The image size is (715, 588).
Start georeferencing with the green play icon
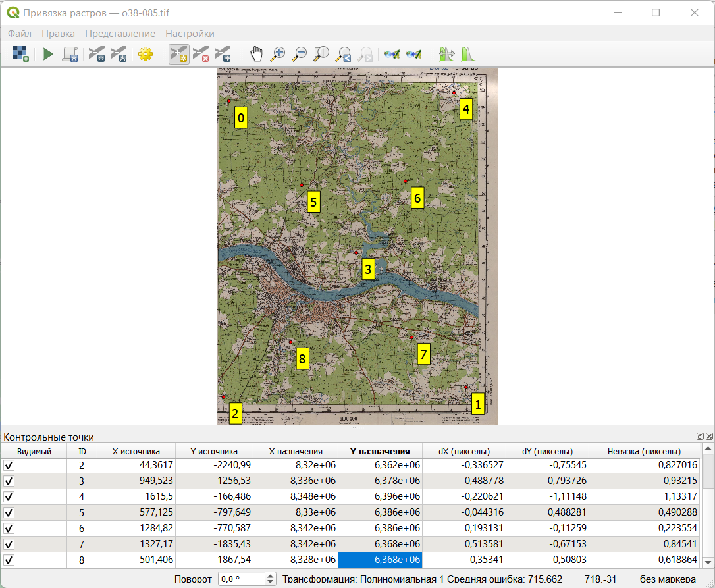tap(47, 54)
